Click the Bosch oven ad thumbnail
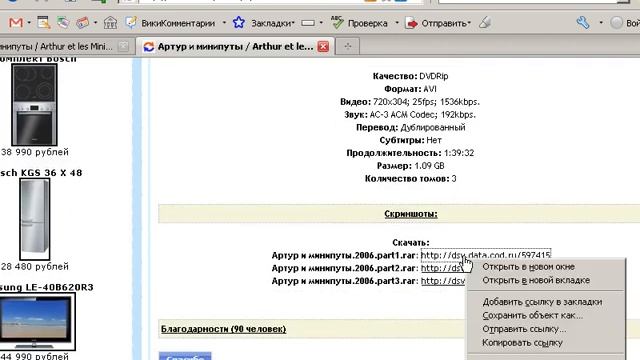The width and height of the screenshot is (640, 360). (34, 104)
